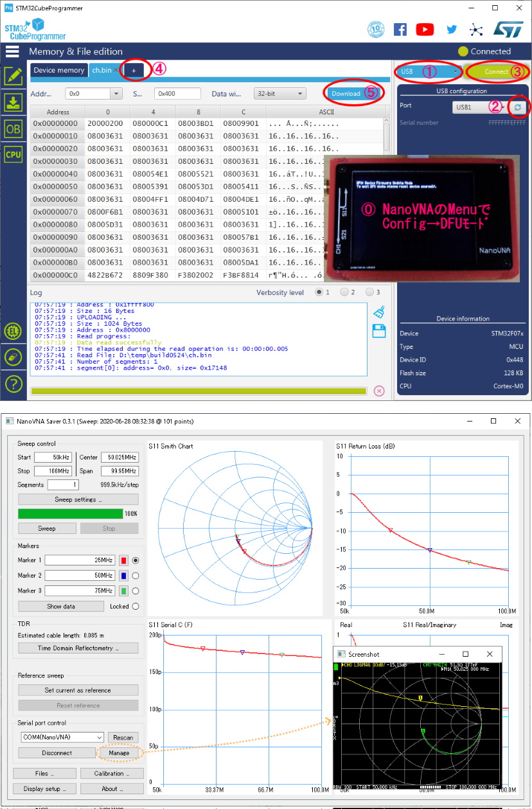Select verbosity level 1
The height and width of the screenshot is (809, 532).
point(319,292)
